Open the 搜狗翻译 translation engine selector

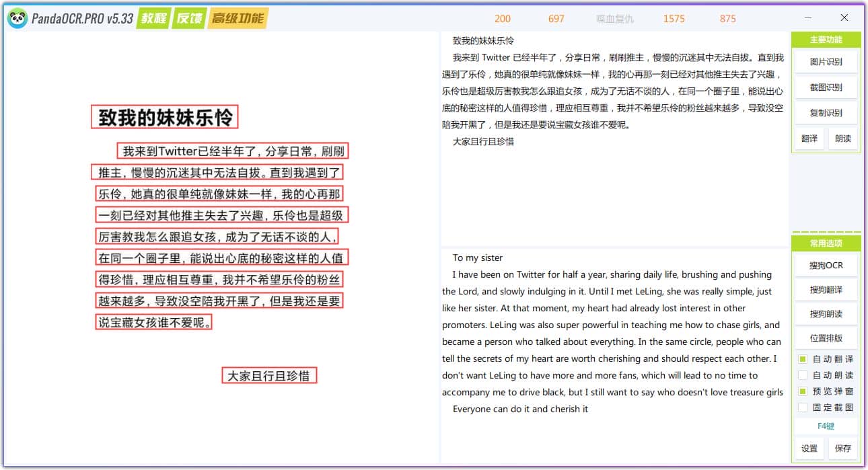[x=826, y=290]
